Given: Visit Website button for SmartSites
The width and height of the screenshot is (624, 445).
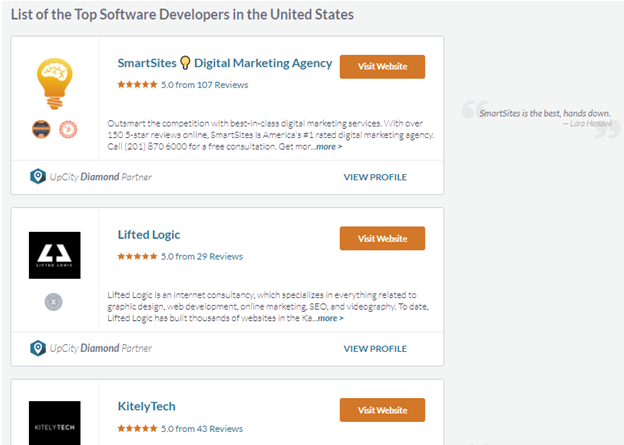Looking at the screenshot, I should click(x=382, y=66).
